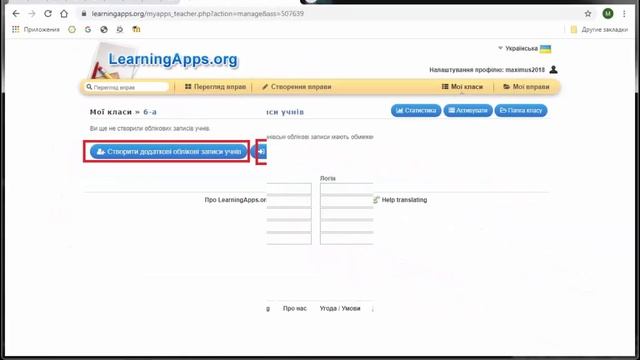Open Другие закладки bookmarks folder
The height and width of the screenshot is (360, 640).
click(599, 29)
